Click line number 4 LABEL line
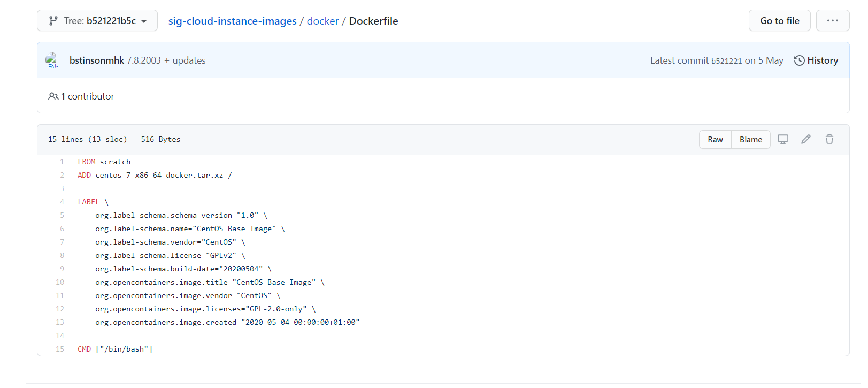Viewport: 868px width, 388px height. [62, 202]
